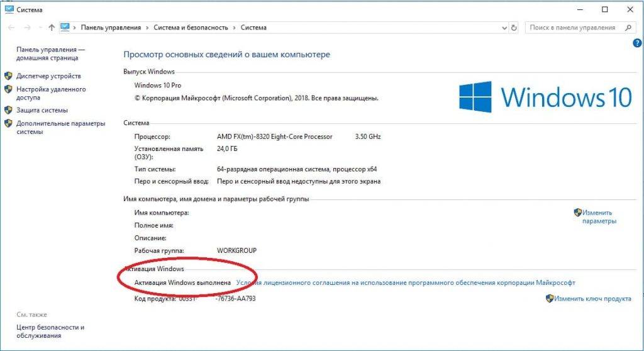The width and height of the screenshot is (644, 351).
Task: Open help via the blue question mark
Action: (636, 43)
